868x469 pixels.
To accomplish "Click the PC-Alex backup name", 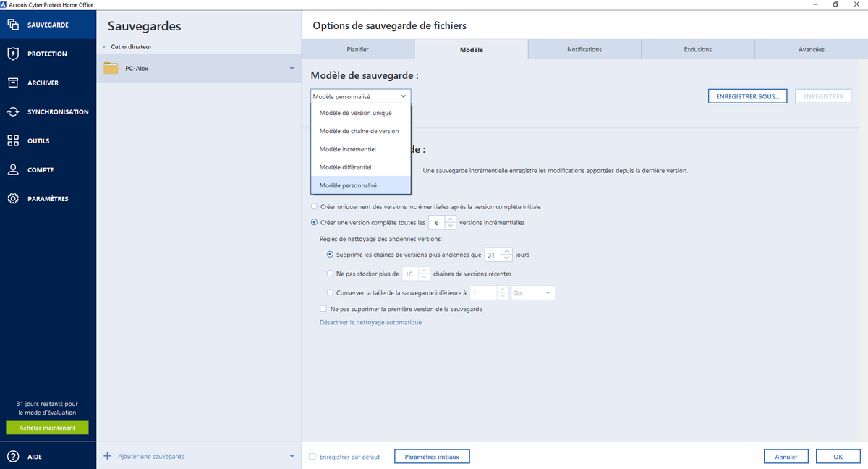I will tap(137, 69).
